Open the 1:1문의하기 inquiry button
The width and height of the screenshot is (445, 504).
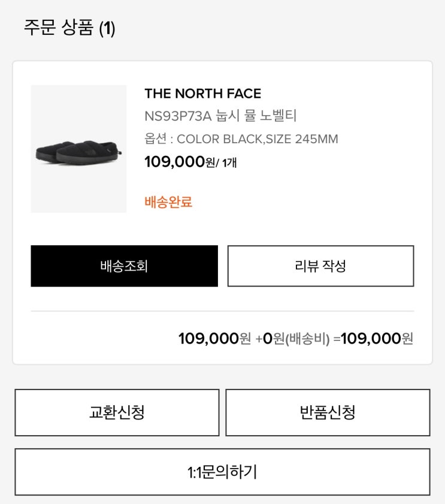point(222,472)
